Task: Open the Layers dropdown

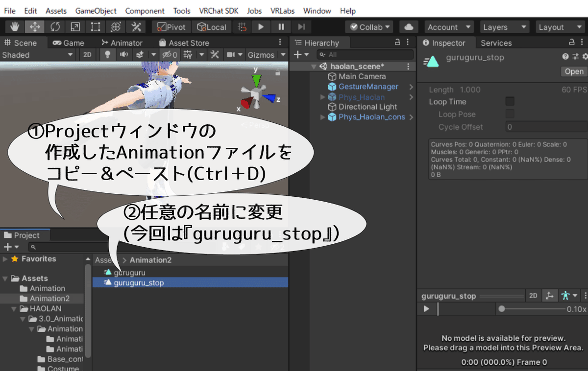Action: pos(504,27)
